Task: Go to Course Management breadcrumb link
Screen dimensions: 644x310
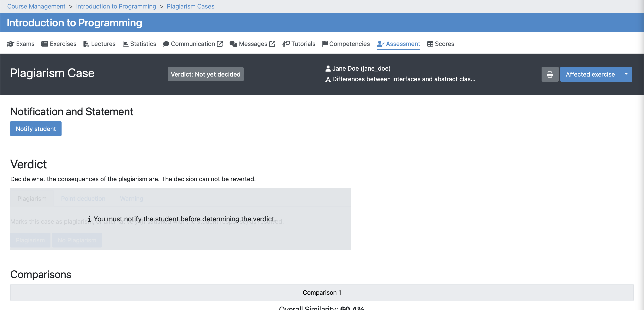Action: click(x=36, y=6)
